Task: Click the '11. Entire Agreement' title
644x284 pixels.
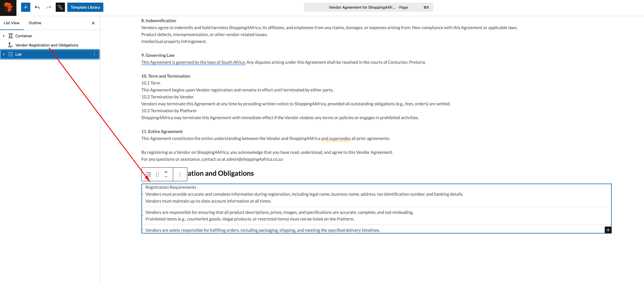Action: tap(162, 132)
